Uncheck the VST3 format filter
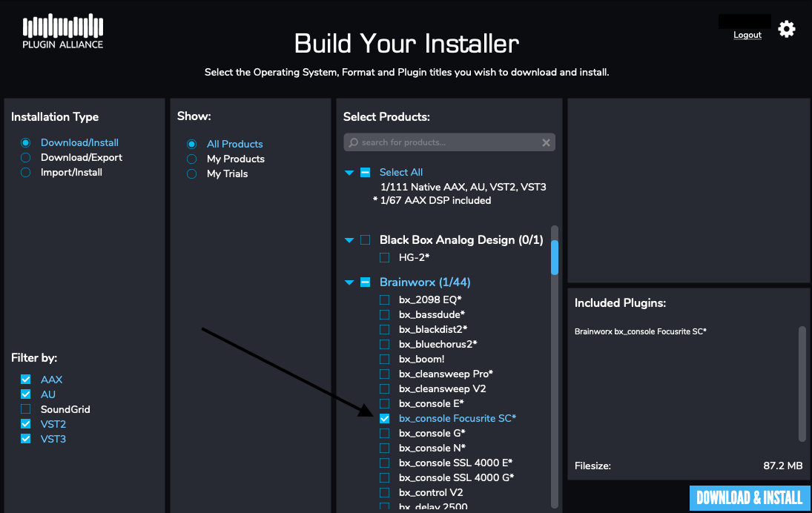This screenshot has height=513, width=812. coord(25,439)
